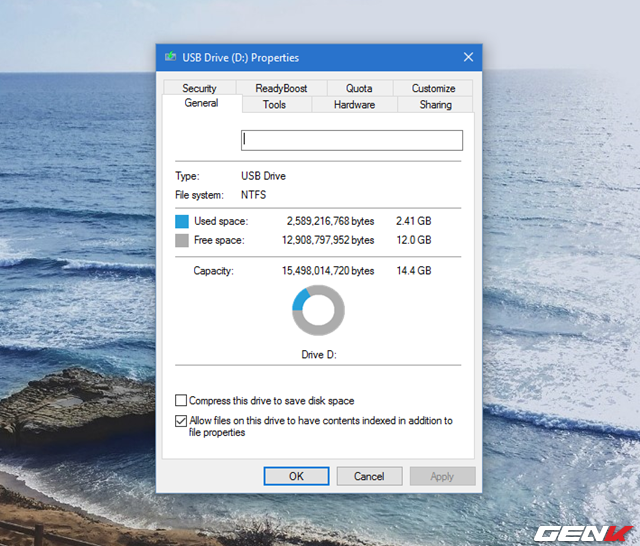Screen dimensions: 640x546
Task: Switch to the Hardware tab
Action: coord(354,104)
